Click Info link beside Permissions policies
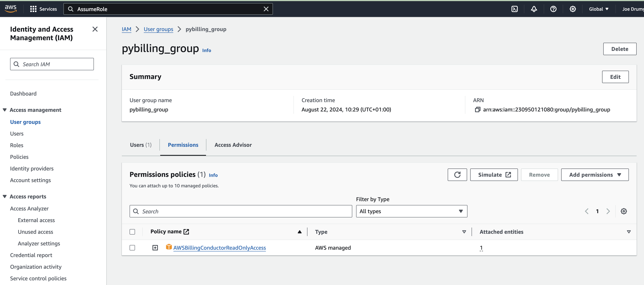 tap(213, 175)
